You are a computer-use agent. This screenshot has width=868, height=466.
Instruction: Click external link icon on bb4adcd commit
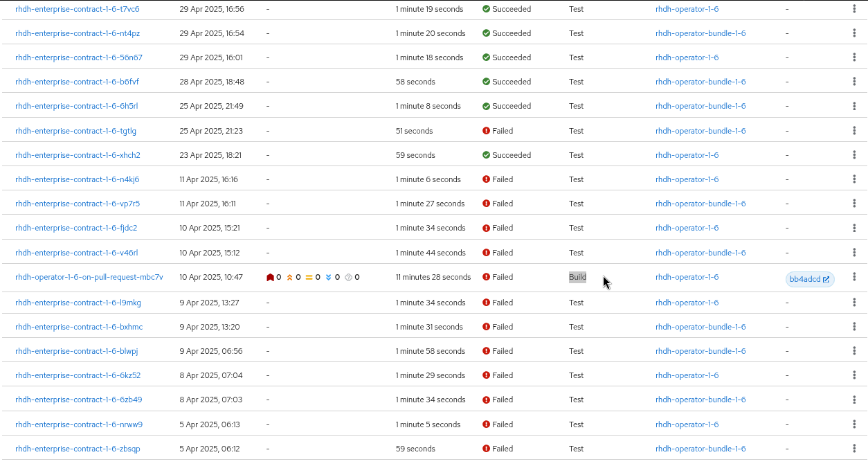tap(826, 280)
